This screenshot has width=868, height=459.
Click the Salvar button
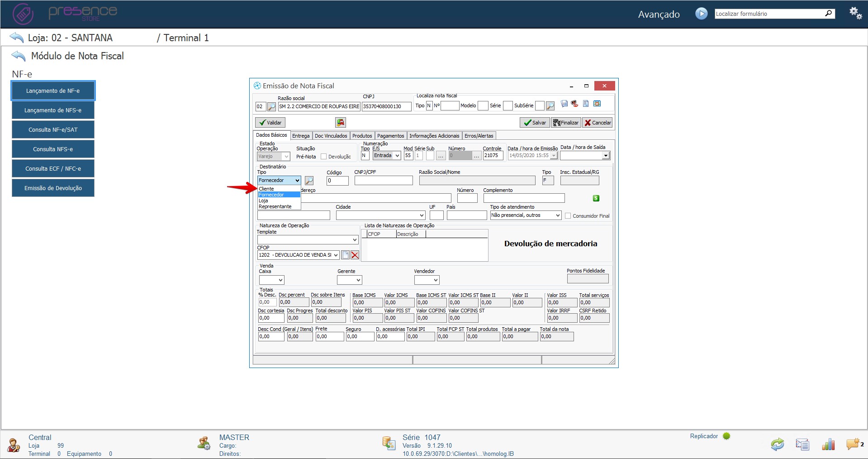pos(535,123)
